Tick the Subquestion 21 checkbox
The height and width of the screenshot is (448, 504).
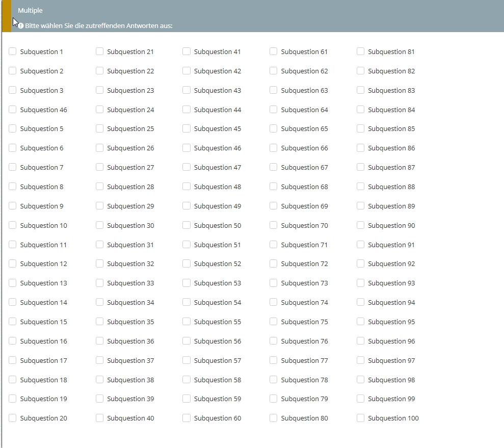(x=100, y=51)
